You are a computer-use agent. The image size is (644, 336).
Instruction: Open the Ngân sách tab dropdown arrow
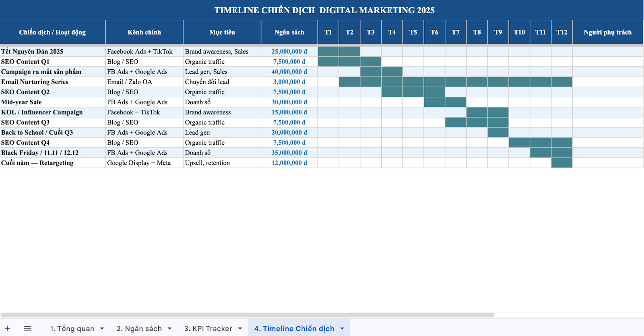(x=169, y=329)
